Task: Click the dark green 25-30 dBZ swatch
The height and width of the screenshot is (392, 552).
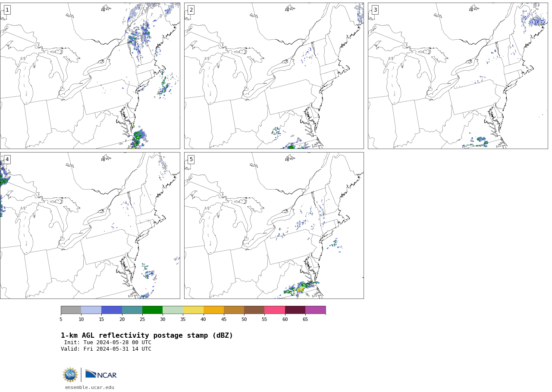Action: pyautogui.click(x=152, y=310)
